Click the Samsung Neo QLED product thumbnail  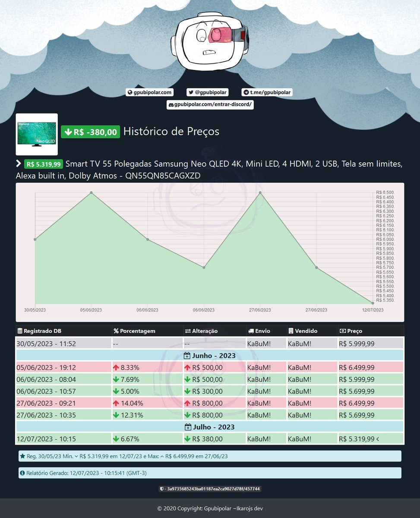coord(37,134)
